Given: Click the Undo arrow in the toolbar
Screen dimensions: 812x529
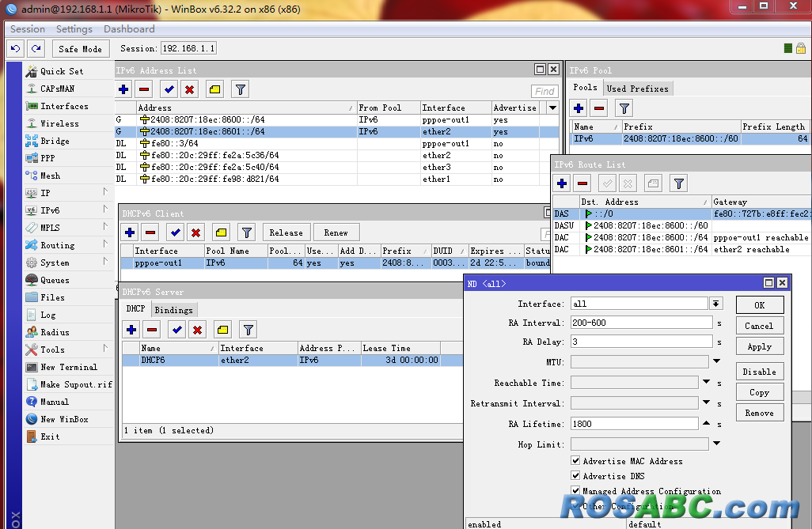Looking at the screenshot, I should point(16,49).
